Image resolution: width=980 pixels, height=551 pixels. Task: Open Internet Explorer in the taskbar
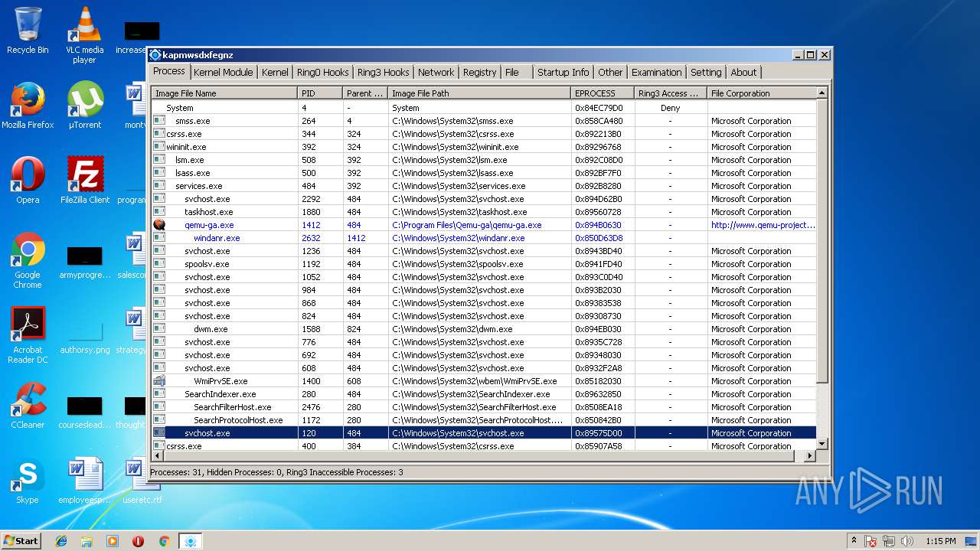(61, 540)
